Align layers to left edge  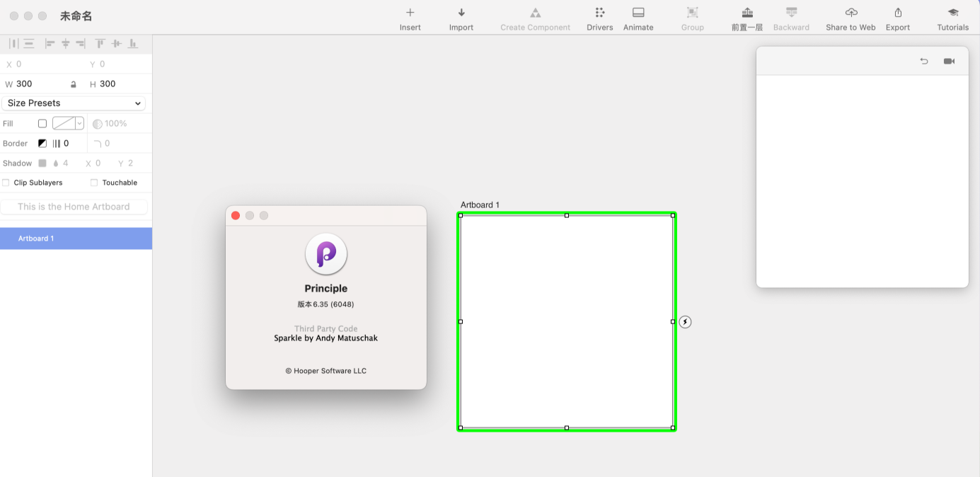pyautogui.click(x=50, y=44)
